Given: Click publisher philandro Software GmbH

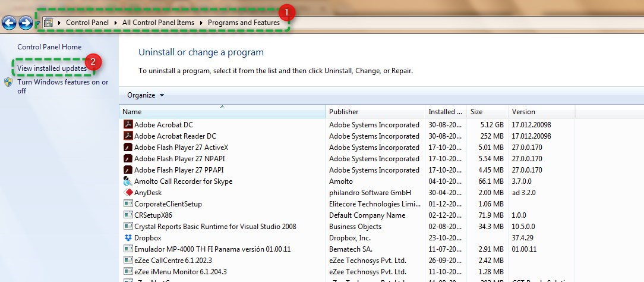Looking at the screenshot, I should (x=370, y=192).
